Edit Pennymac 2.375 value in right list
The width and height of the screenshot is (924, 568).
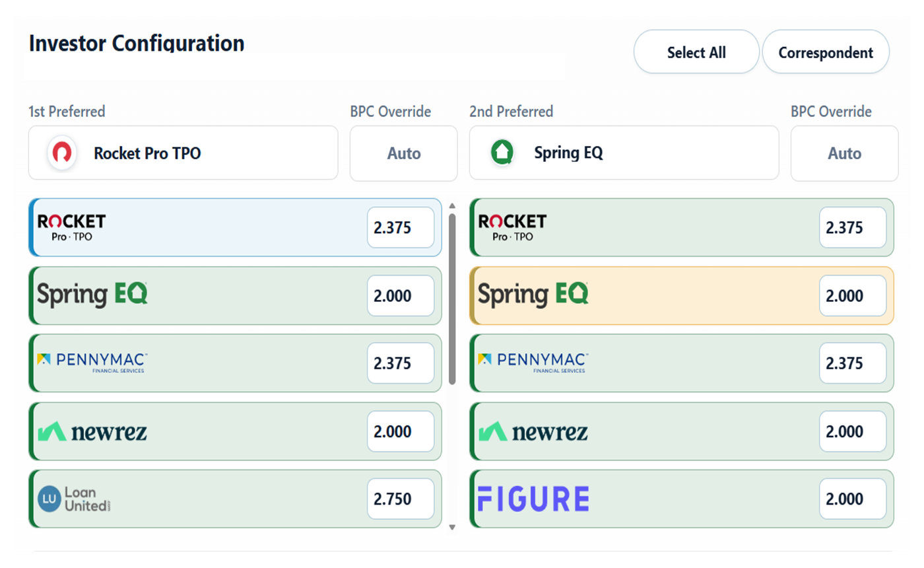[853, 363]
